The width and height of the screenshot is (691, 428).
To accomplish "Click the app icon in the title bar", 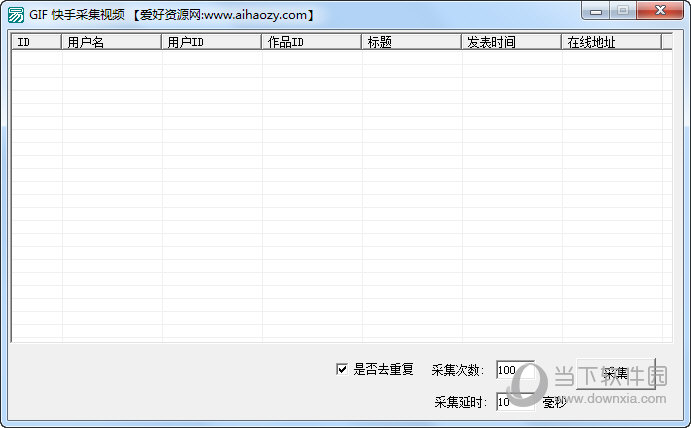I will coord(16,15).
